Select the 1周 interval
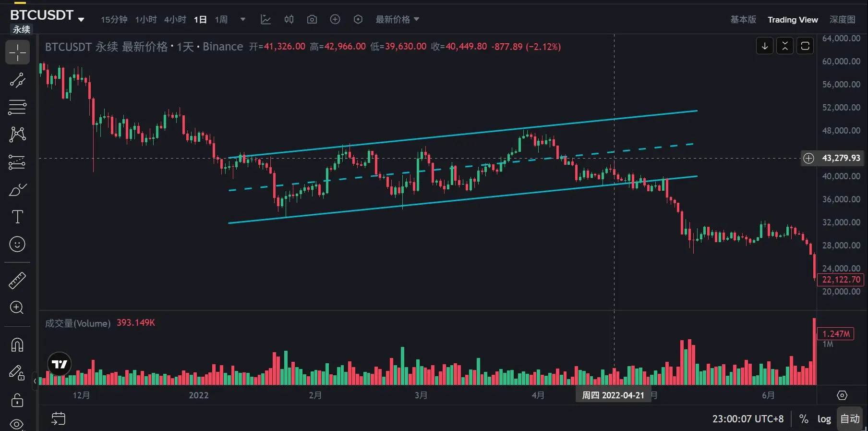Screen dimensions: 868x431 pos(221,19)
